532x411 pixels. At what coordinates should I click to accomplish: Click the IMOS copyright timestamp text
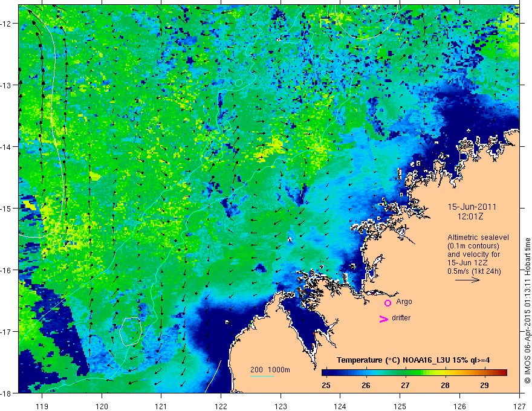tap(528, 311)
